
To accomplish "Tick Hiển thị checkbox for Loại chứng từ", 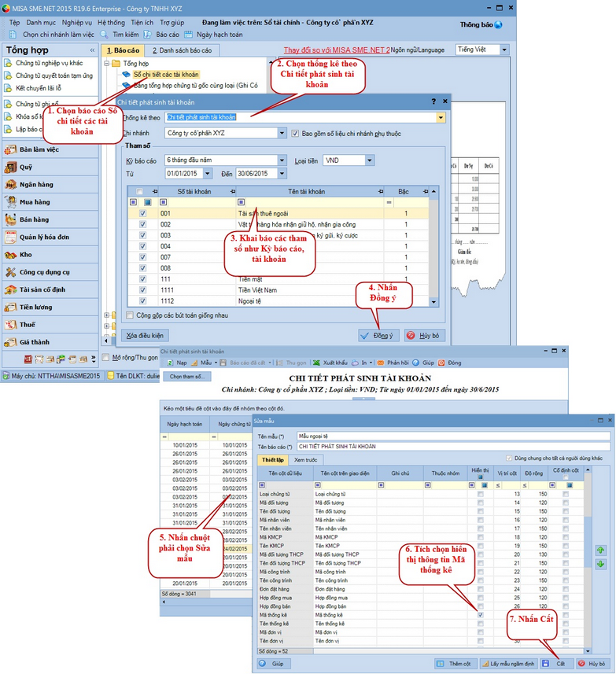I will click(x=480, y=495).
